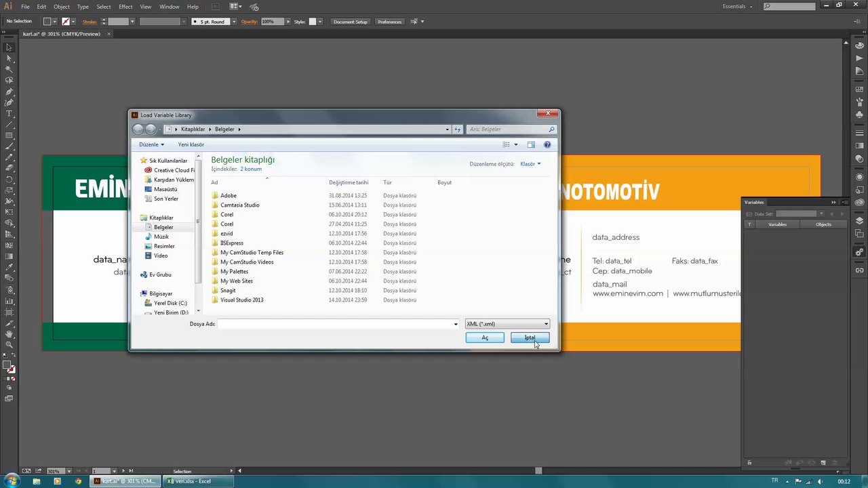Select the Eyedropper tool
Viewport: 868px width, 488px height.
[9, 267]
